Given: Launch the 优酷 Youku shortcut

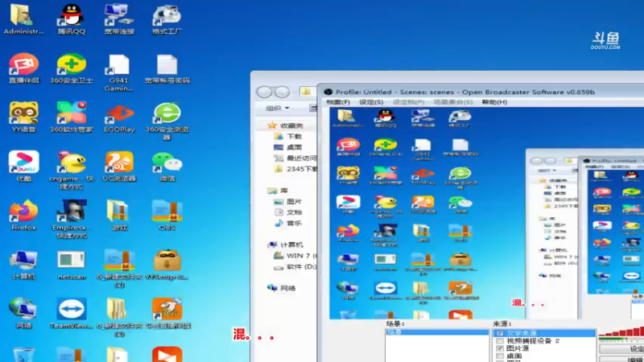Looking at the screenshot, I should [x=24, y=166].
